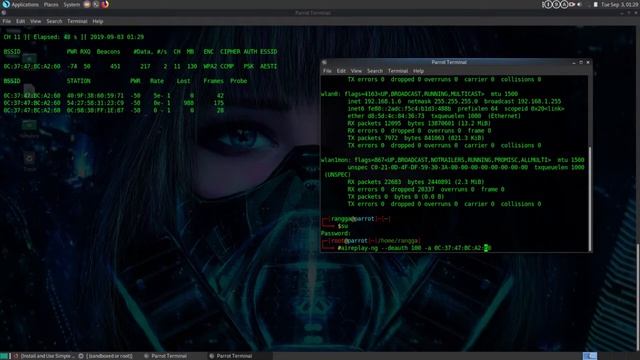640x360 pixels.
Task: Click the aireplay-ng command line in front terminal
Action: click(x=414, y=248)
